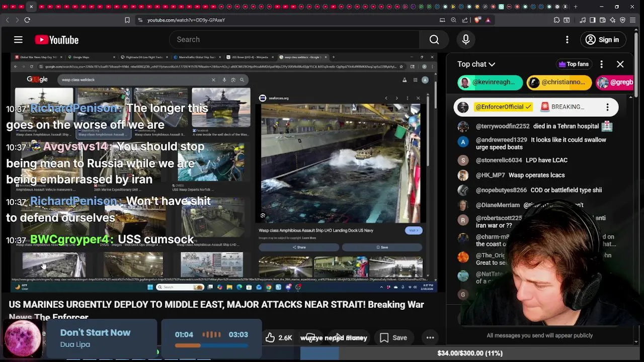Open YouTube settings three-dot menu beside Sign in

click(x=567, y=40)
